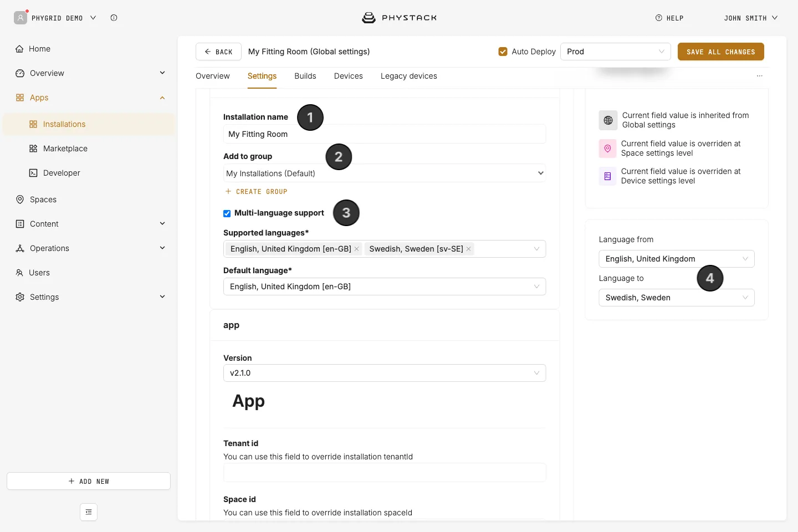Screen dimensions: 798x532
Task: Toggle Multi-language support checkbox
Action: click(227, 213)
